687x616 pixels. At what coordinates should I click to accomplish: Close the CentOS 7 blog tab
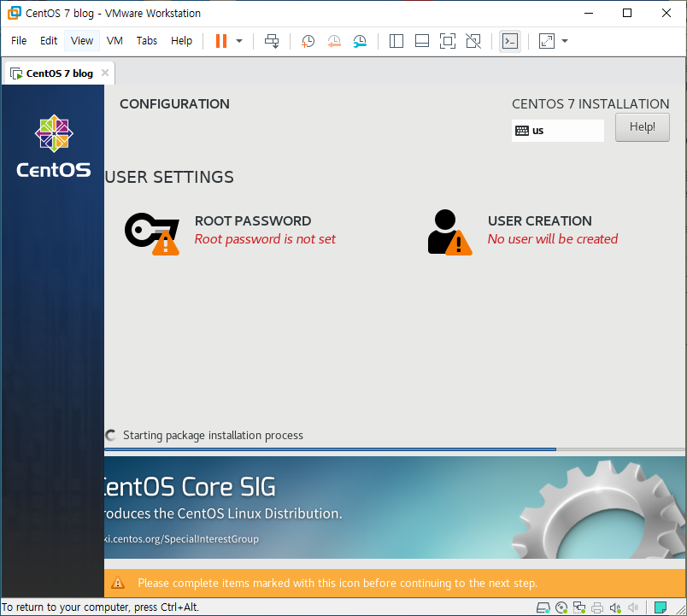pyautogui.click(x=105, y=73)
